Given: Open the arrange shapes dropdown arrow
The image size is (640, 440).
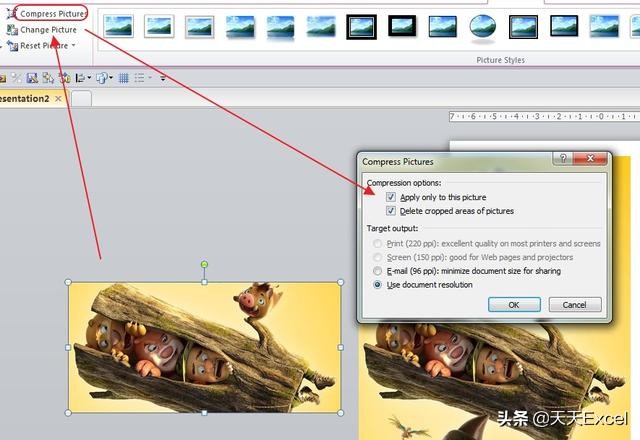Looking at the screenshot, I should click(x=111, y=78).
